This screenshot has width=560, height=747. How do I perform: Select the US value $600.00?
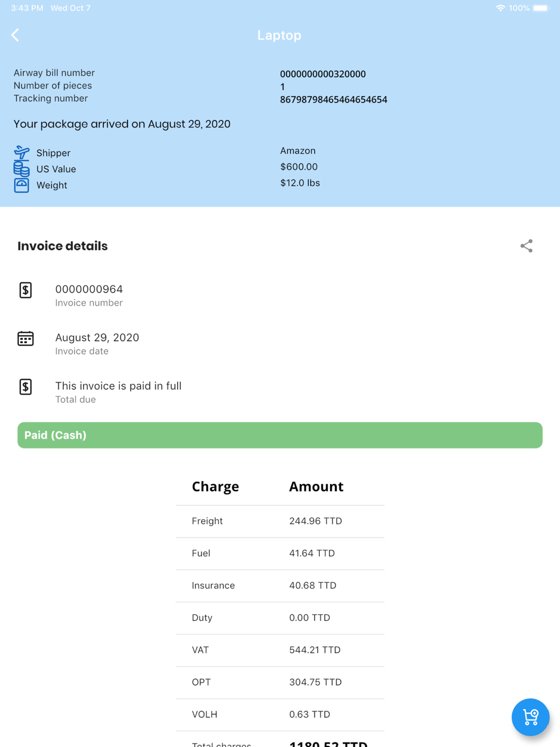click(299, 167)
